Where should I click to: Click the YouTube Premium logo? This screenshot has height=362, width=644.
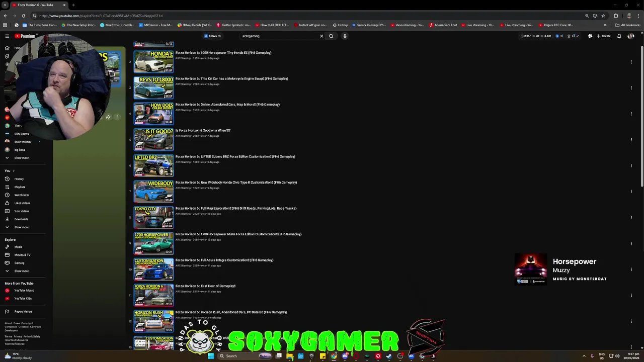[25, 36]
